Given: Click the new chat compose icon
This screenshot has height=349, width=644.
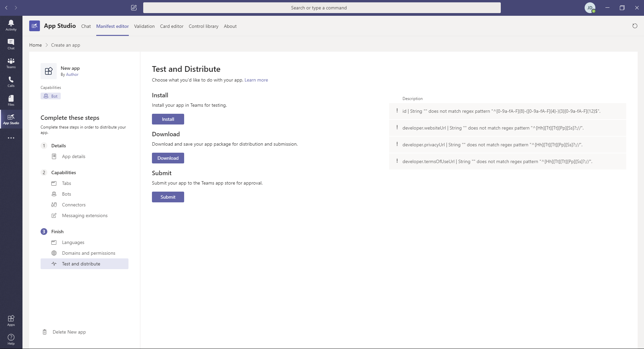Looking at the screenshot, I should click(134, 8).
